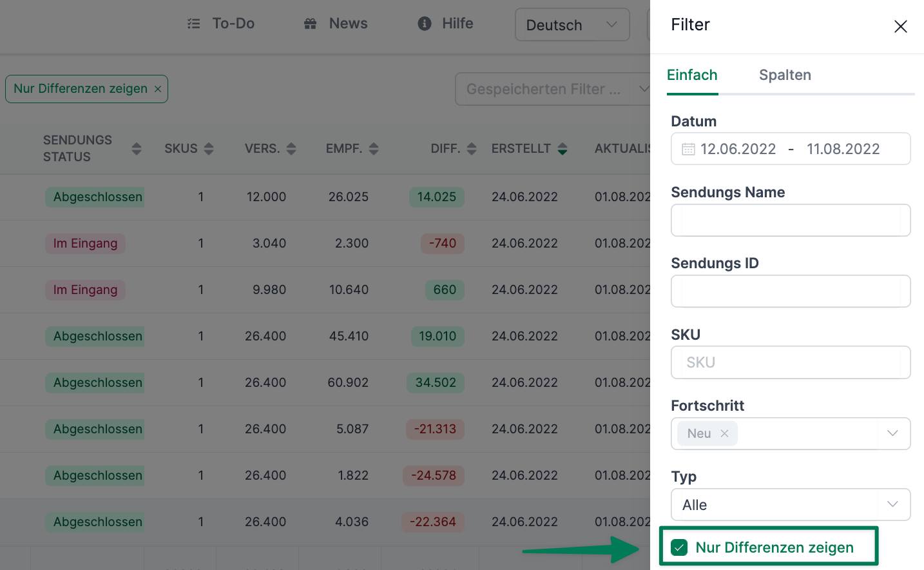Click the 3.040 VERS. value
Screen dimensions: 924x570
pyautogui.click(x=269, y=244)
